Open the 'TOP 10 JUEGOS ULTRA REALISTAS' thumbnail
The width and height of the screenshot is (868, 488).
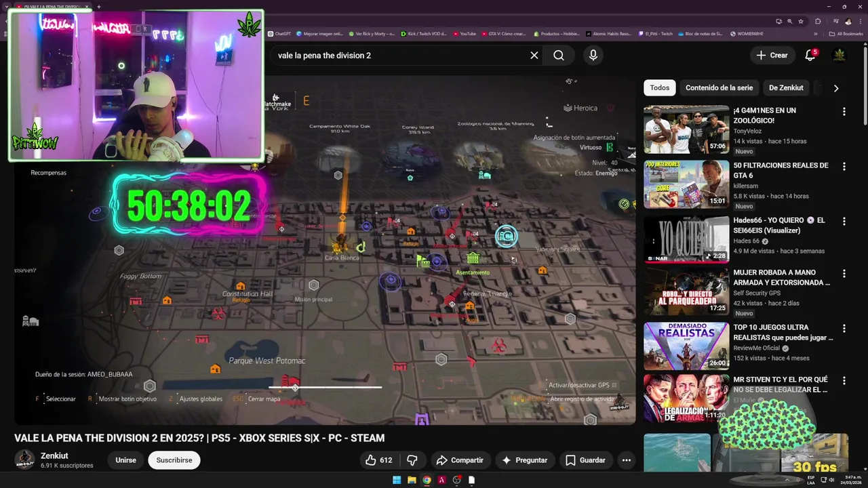[x=686, y=346]
